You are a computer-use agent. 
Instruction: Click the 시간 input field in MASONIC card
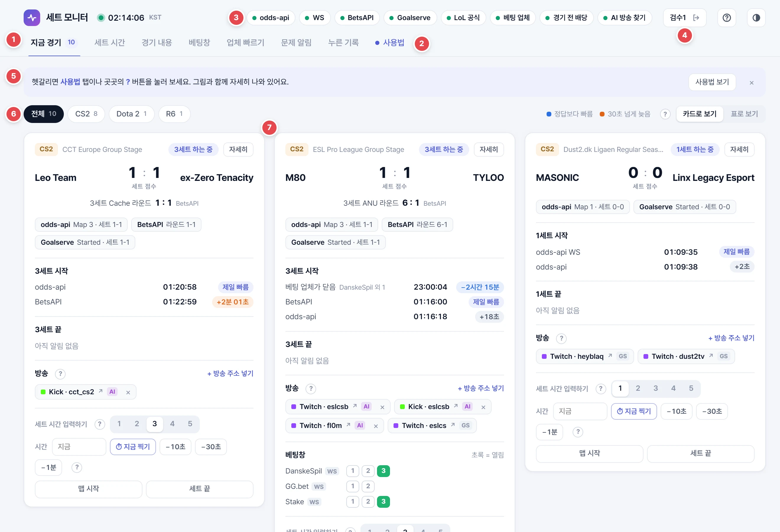tap(580, 411)
